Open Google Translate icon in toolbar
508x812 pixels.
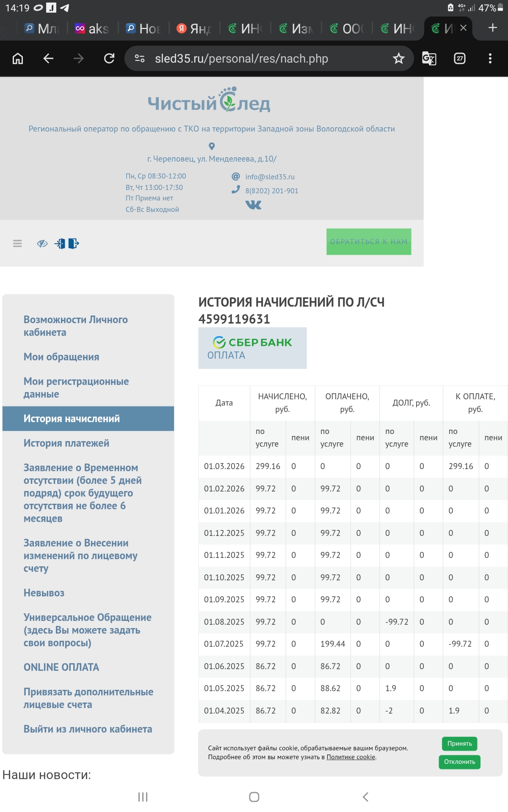pyautogui.click(x=429, y=59)
